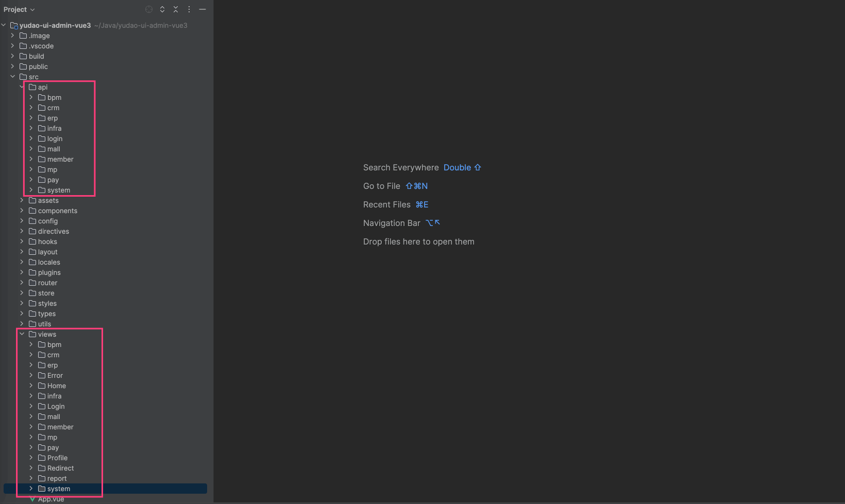Collapse the views folder
845x504 pixels.
click(22, 334)
